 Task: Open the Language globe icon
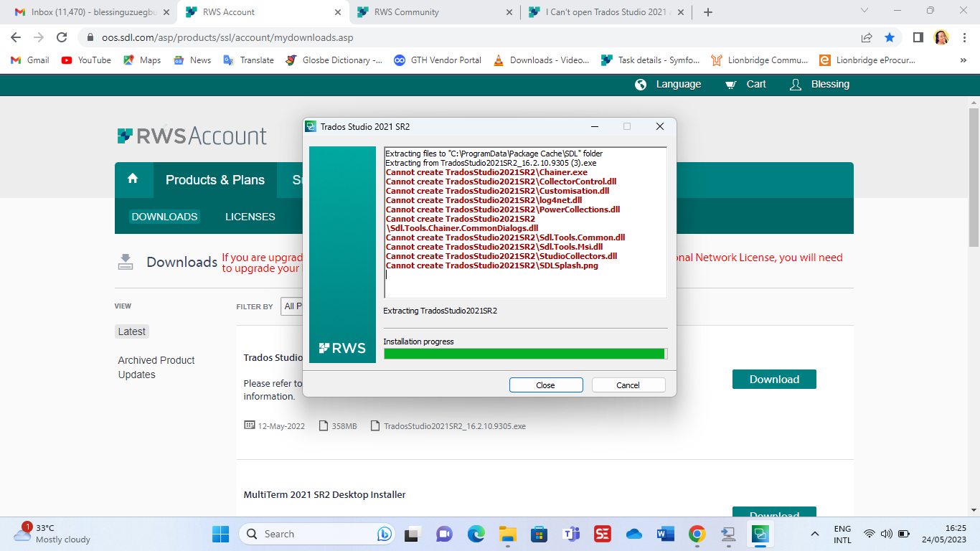click(x=641, y=84)
